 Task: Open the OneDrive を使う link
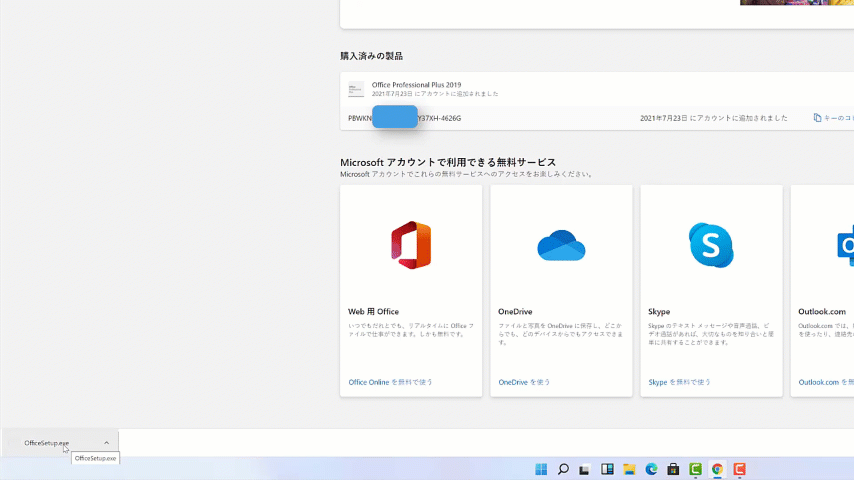524,382
